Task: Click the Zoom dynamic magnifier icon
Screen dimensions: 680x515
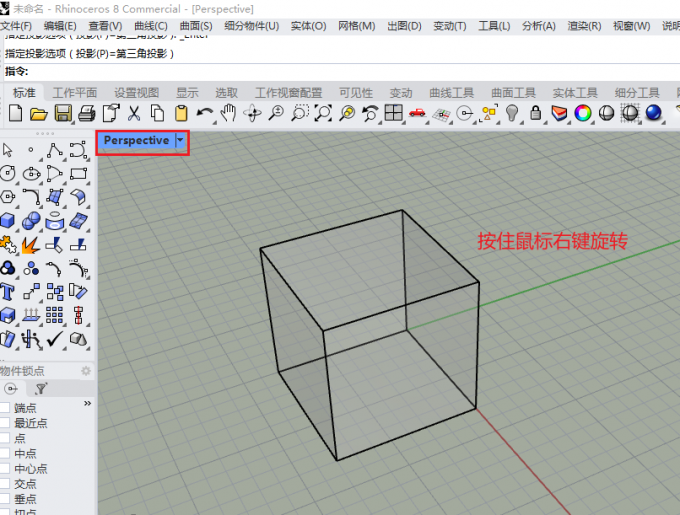Action: point(276,114)
